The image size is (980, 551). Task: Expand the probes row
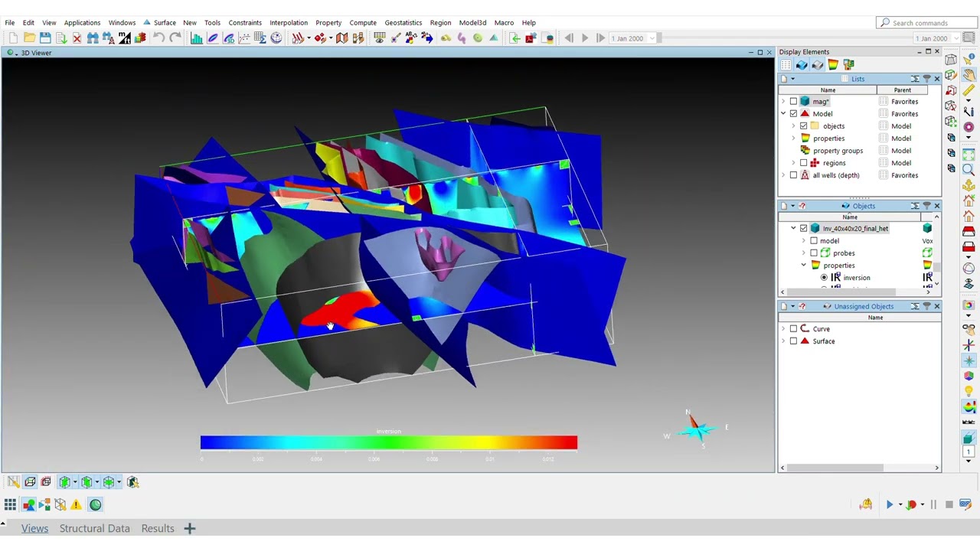click(804, 253)
